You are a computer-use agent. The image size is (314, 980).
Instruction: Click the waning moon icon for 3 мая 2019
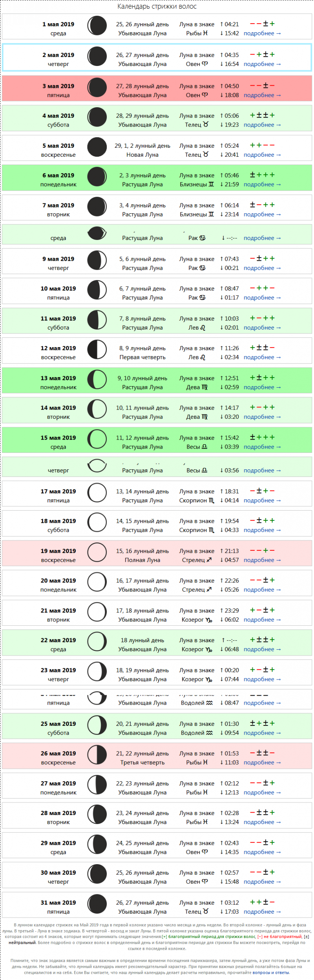pyautogui.click(x=97, y=88)
